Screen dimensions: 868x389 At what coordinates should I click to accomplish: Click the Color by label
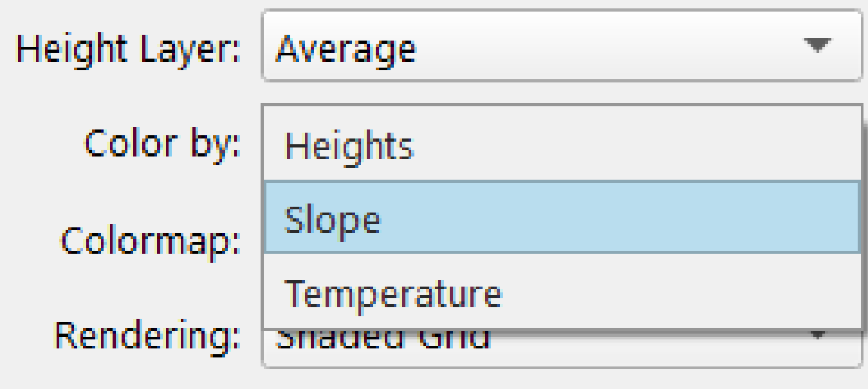click(162, 144)
